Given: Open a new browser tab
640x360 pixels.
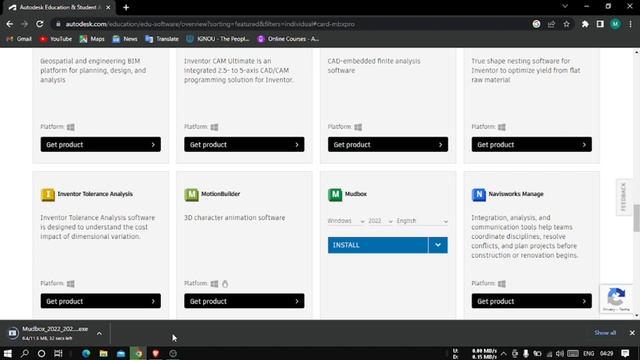Looking at the screenshot, I should pyautogui.click(x=126, y=7).
